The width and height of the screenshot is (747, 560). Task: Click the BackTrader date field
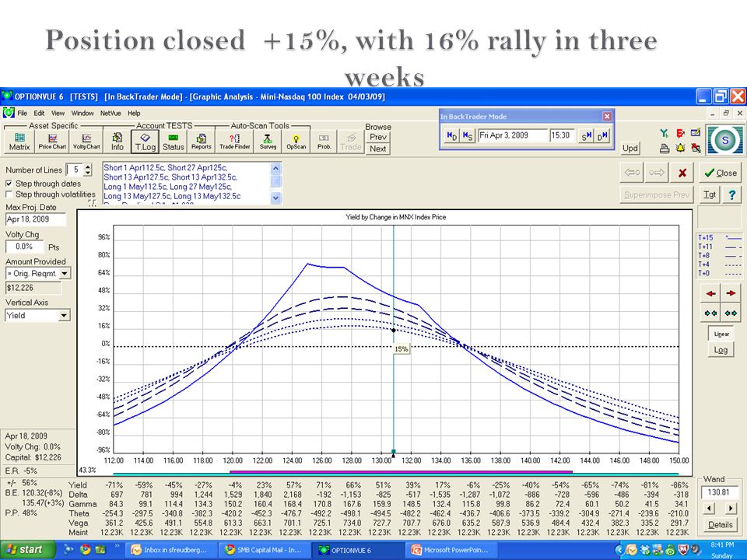(x=513, y=135)
